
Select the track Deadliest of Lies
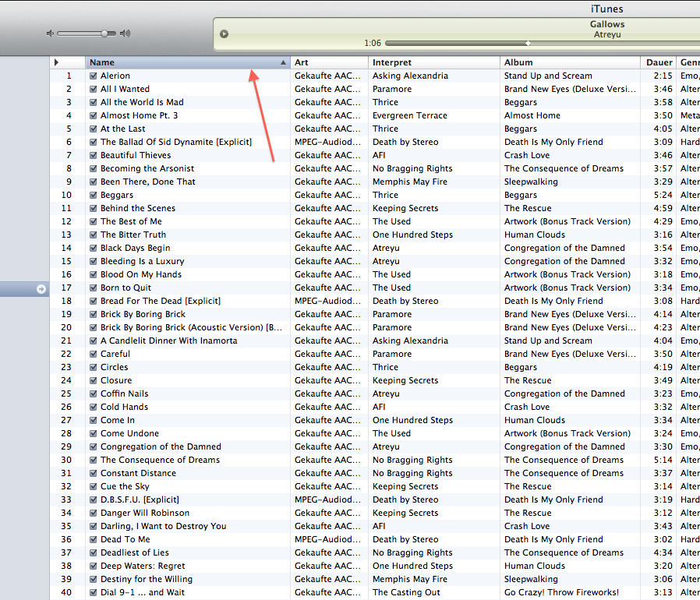click(135, 552)
